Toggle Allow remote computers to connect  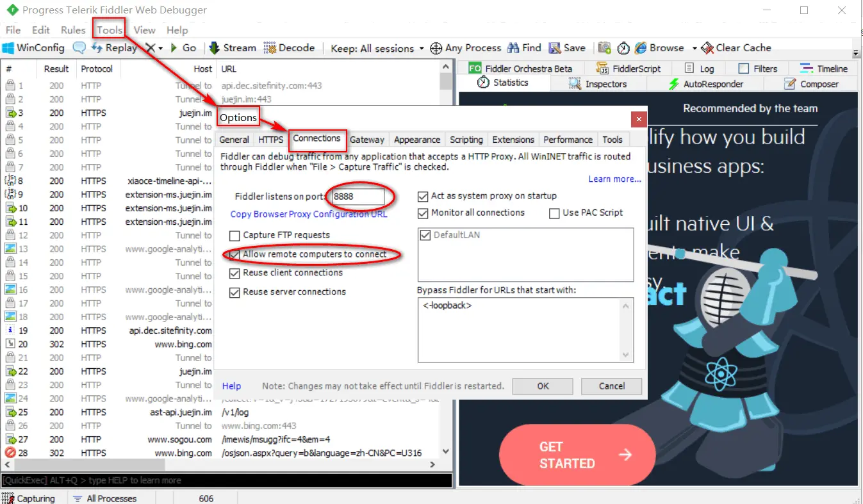pos(234,254)
